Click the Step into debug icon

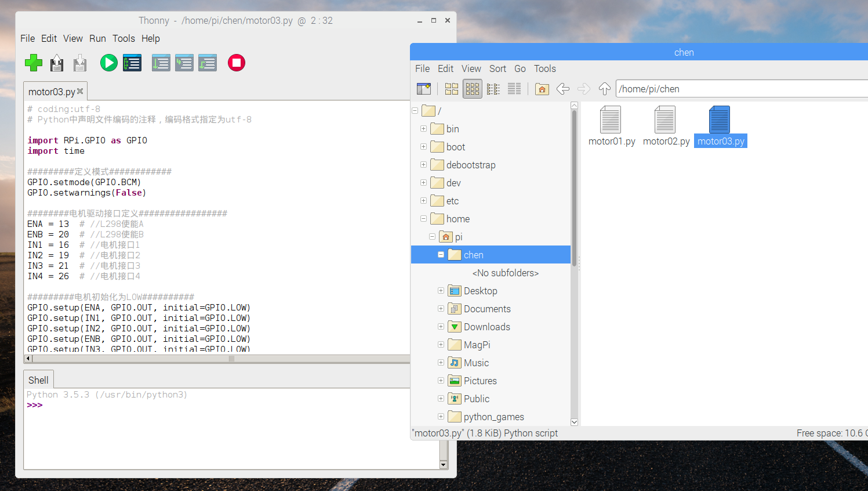click(184, 63)
